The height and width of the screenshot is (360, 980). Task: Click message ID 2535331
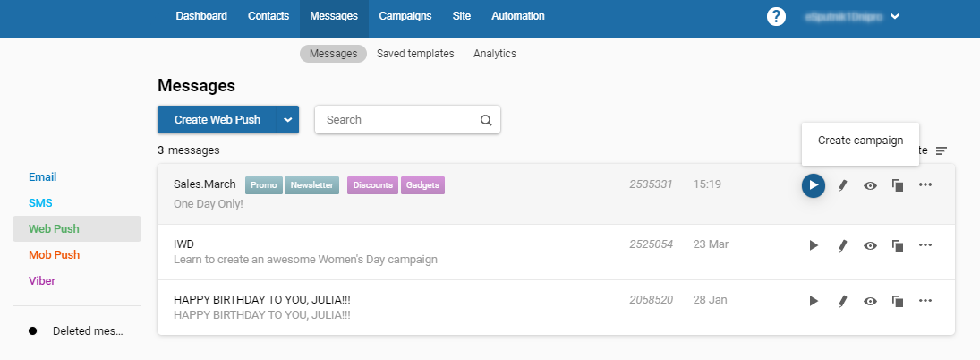point(651,184)
